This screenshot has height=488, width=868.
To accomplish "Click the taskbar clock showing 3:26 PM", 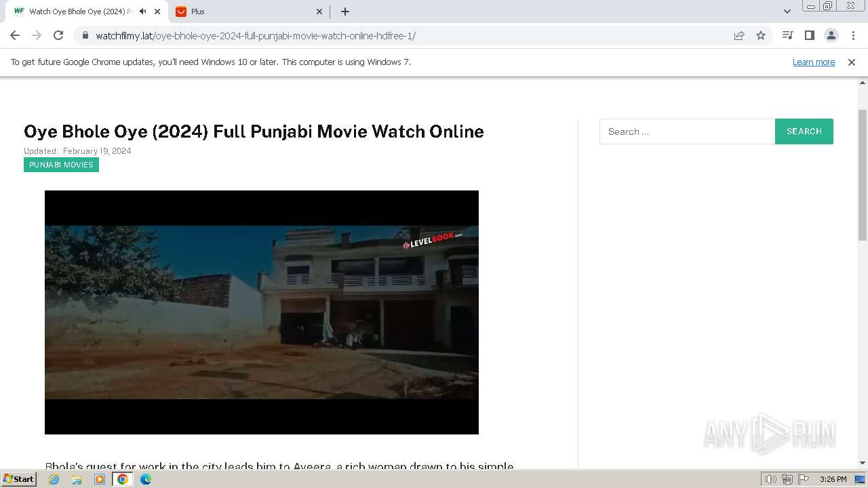I will [833, 479].
